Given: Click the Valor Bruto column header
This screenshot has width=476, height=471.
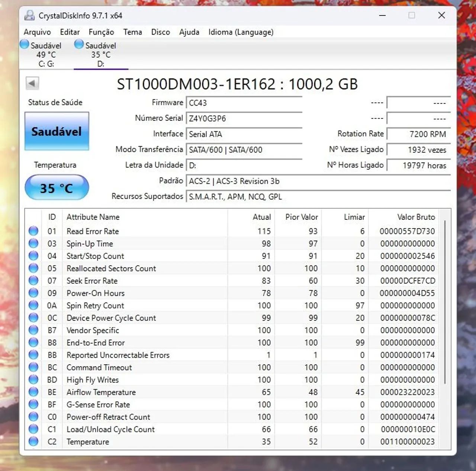Looking at the screenshot, I should point(403,217).
